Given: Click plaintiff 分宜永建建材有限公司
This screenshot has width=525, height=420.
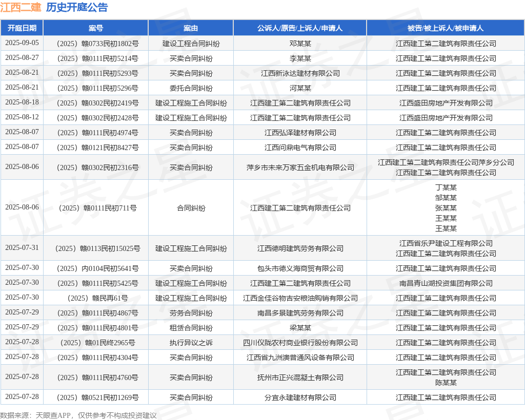Looking at the screenshot, I should coord(300,397).
